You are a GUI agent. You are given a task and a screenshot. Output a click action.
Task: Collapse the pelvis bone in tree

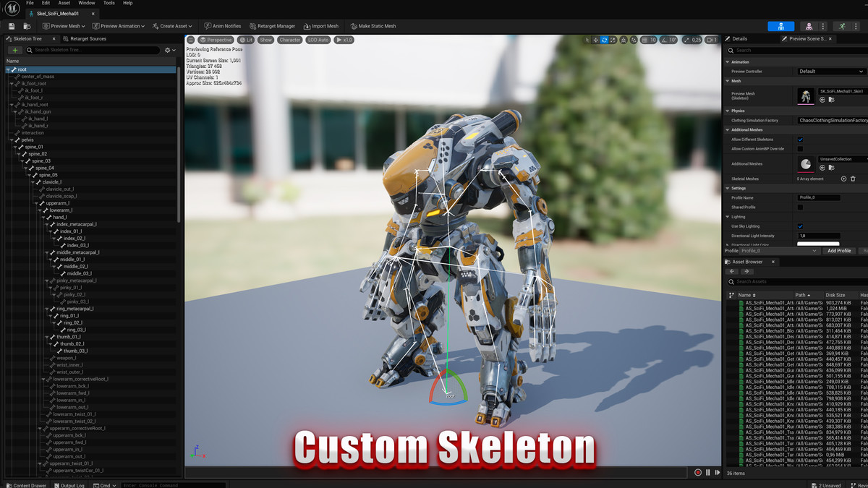12,140
